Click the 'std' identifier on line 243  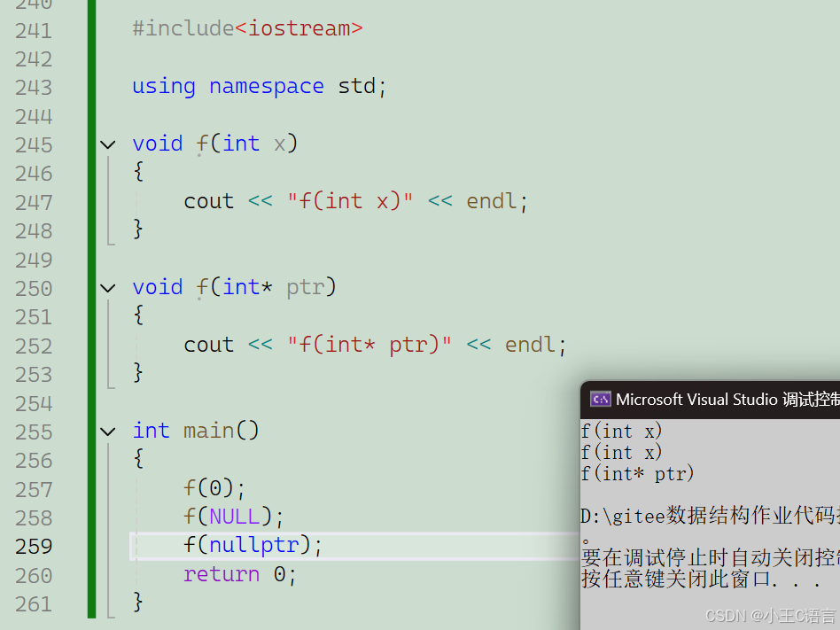357,86
